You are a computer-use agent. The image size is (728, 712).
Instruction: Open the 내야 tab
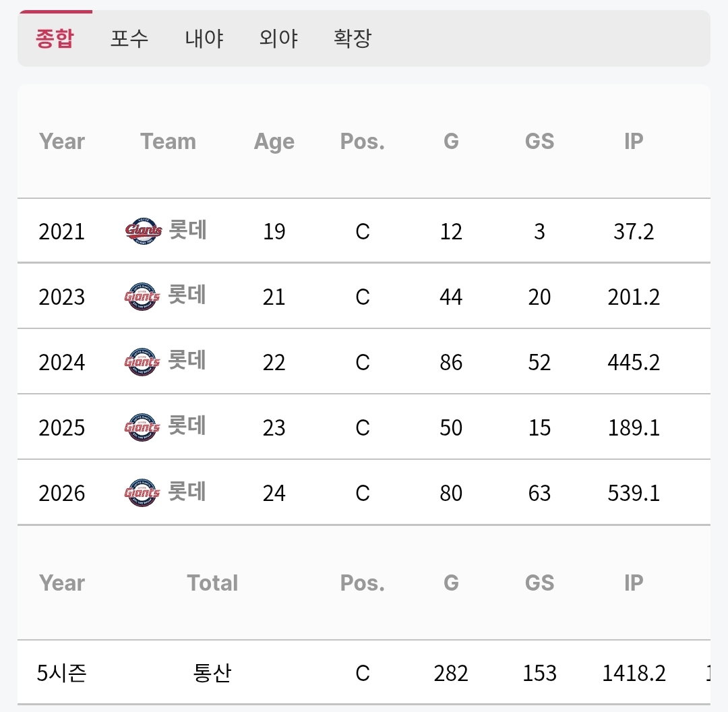click(204, 38)
